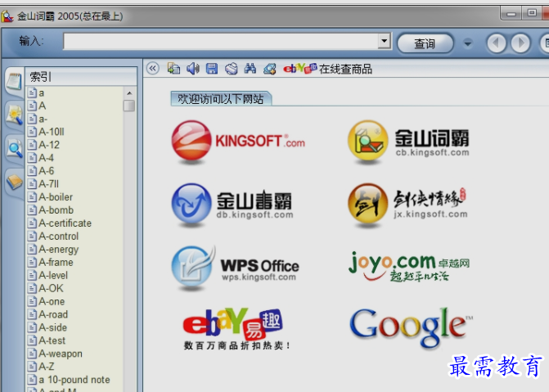Select 'A-OK' in the index
The height and width of the screenshot is (392, 549).
[51, 288]
